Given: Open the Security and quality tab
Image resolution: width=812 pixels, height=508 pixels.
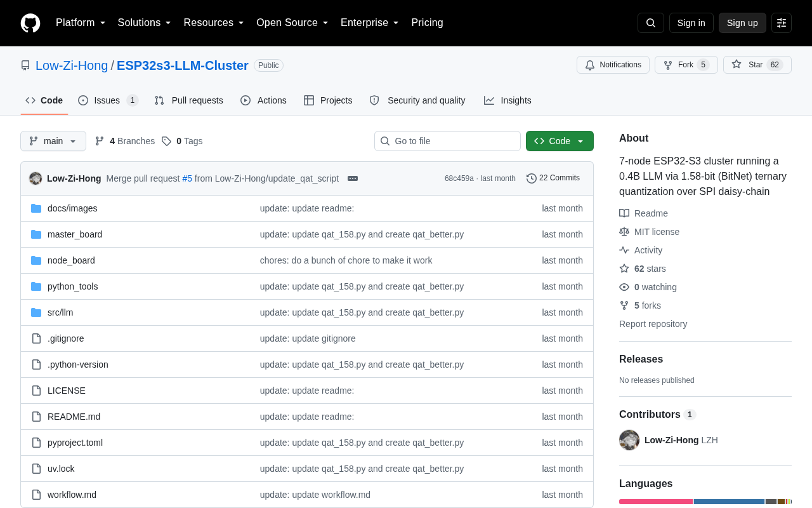Looking at the screenshot, I should click(417, 100).
